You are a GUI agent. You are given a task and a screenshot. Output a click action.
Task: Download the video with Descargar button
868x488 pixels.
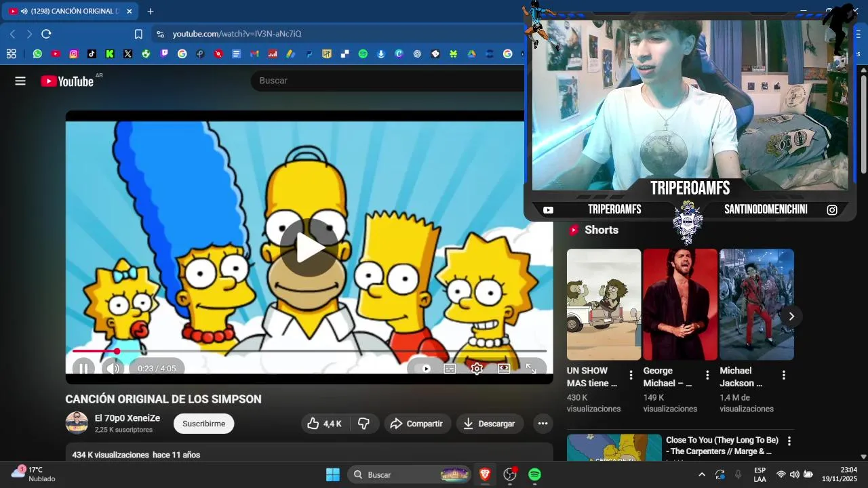pos(489,424)
